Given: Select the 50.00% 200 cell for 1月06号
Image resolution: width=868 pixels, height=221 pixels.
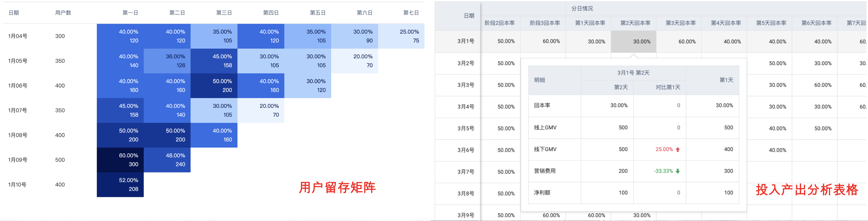Looking at the screenshot, I should click(214, 86).
